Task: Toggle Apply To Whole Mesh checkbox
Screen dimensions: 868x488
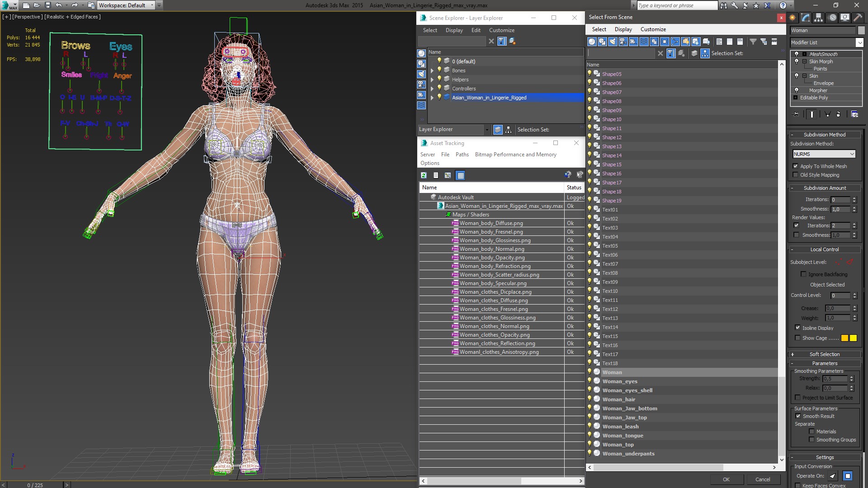Action: click(x=796, y=166)
